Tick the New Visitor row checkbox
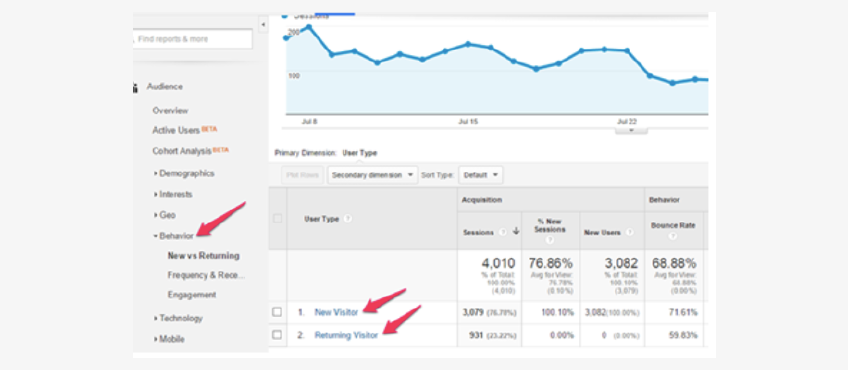Viewport: 848px width, 370px height. pyautogui.click(x=277, y=312)
